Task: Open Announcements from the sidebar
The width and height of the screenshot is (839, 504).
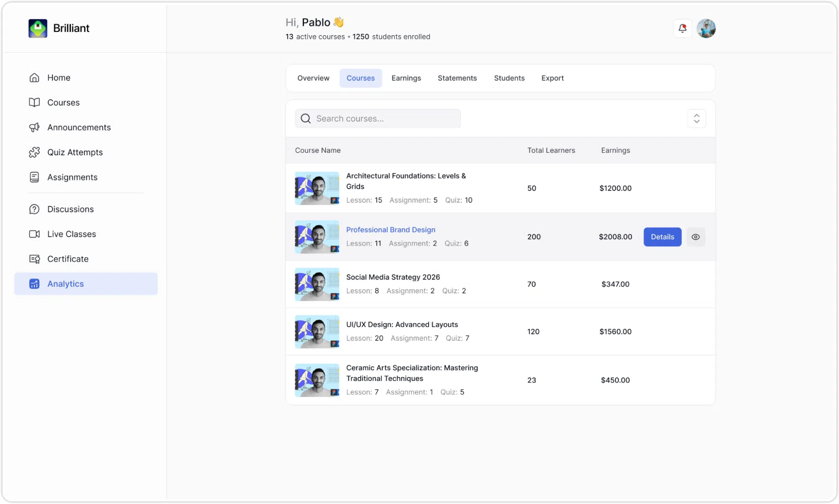Action: pos(86,127)
